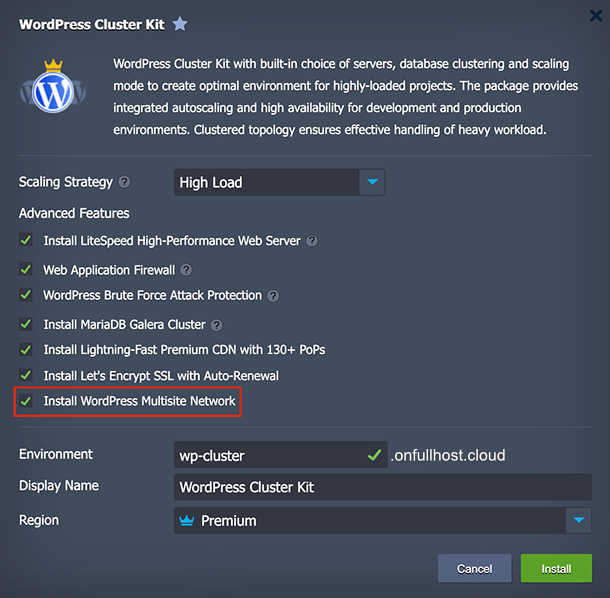Uncheck Install LiteSpeed High-Performance Web Server
Screen dimensions: 610x598
[26, 241]
